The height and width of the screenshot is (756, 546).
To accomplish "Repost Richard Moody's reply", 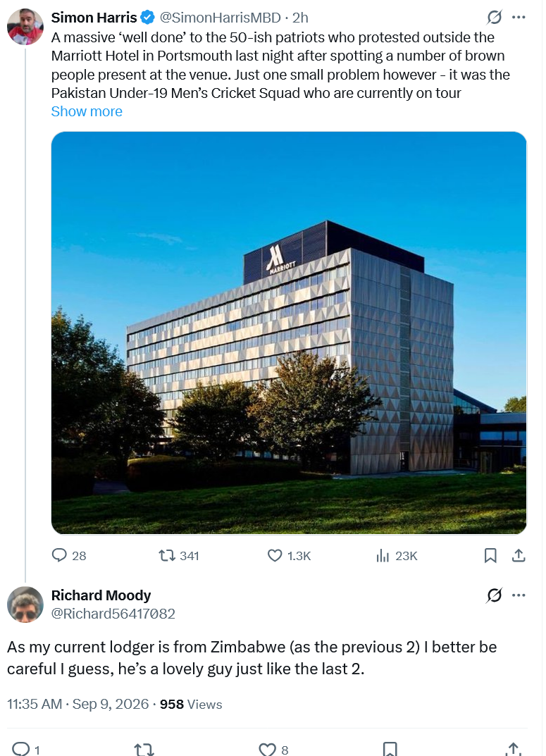I will [x=144, y=749].
